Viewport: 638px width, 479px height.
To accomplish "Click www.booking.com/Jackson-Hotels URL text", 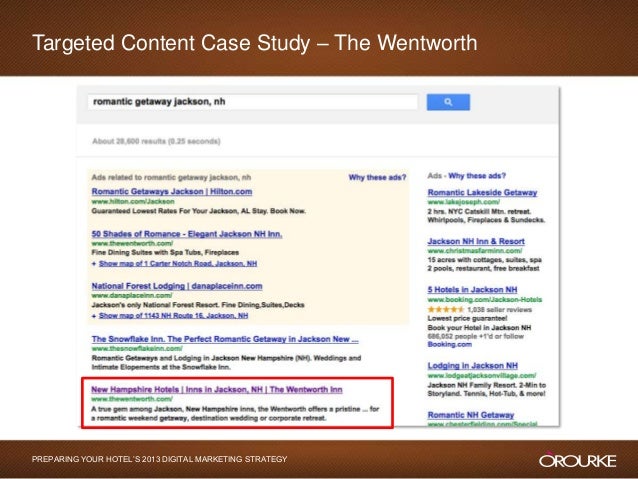I will [x=485, y=300].
